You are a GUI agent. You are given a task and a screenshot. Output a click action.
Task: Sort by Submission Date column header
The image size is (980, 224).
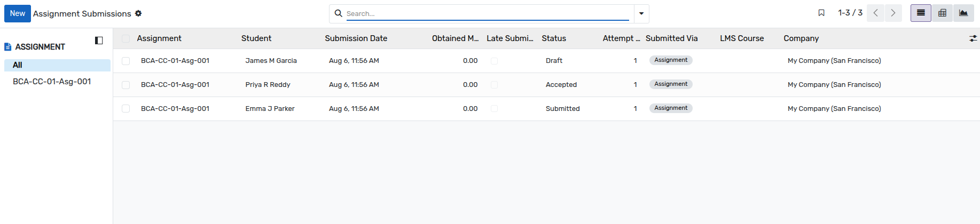tap(356, 38)
